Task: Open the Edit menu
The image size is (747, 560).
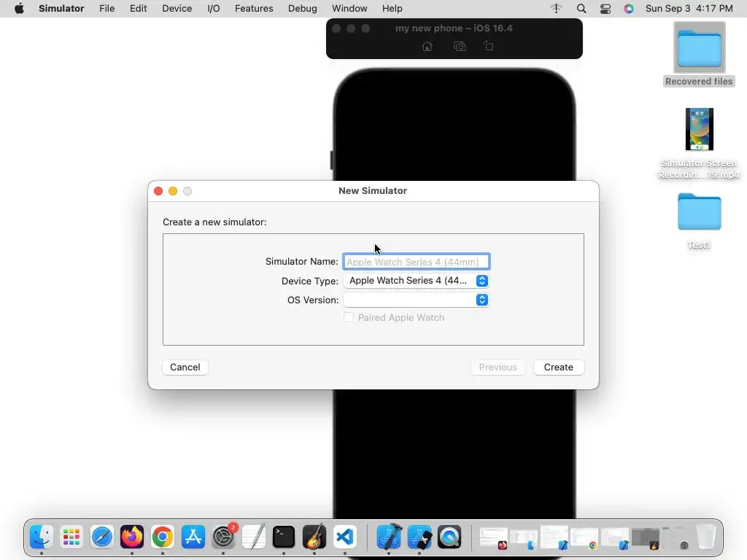Action: pos(138,9)
